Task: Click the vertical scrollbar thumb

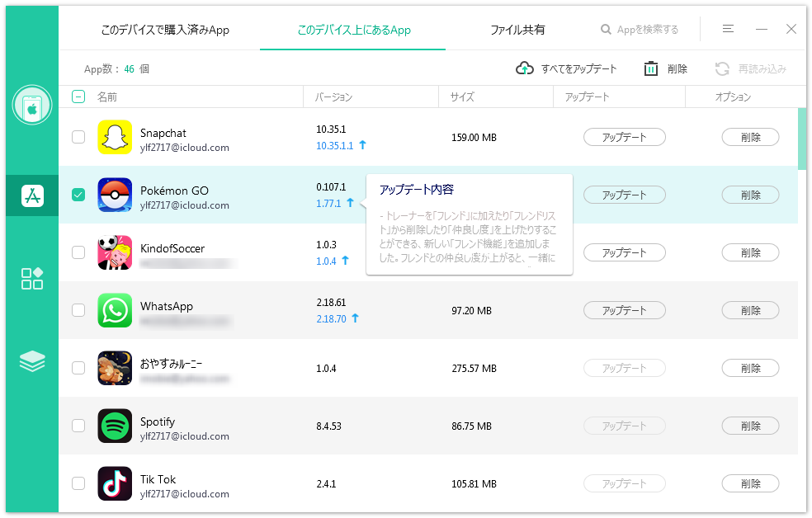Action: [802, 139]
